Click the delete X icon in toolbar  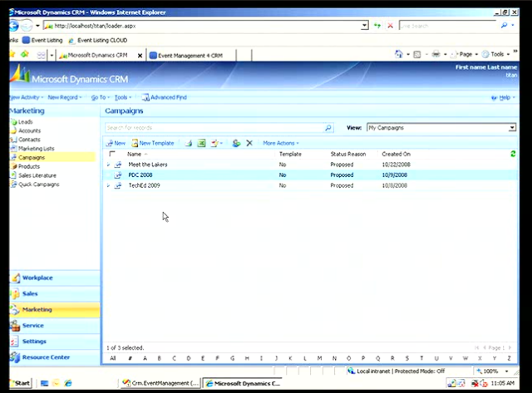click(249, 143)
